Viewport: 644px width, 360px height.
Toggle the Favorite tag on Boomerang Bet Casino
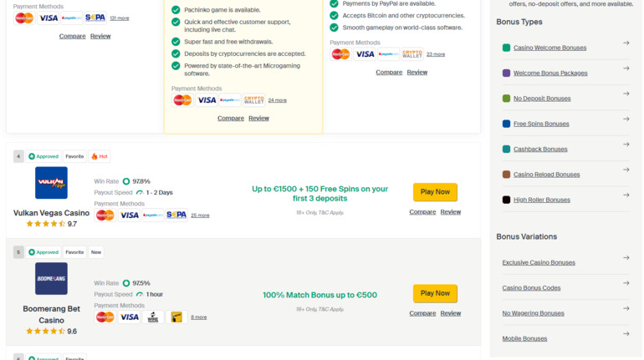[74, 252]
